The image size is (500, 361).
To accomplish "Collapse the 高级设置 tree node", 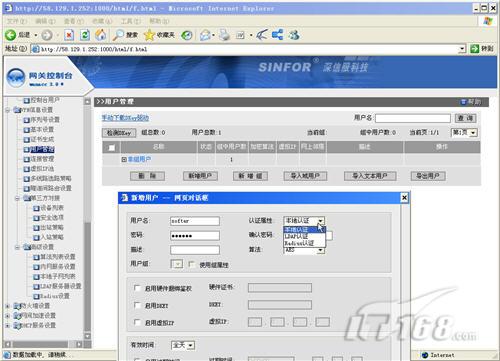I will tap(17, 247).
